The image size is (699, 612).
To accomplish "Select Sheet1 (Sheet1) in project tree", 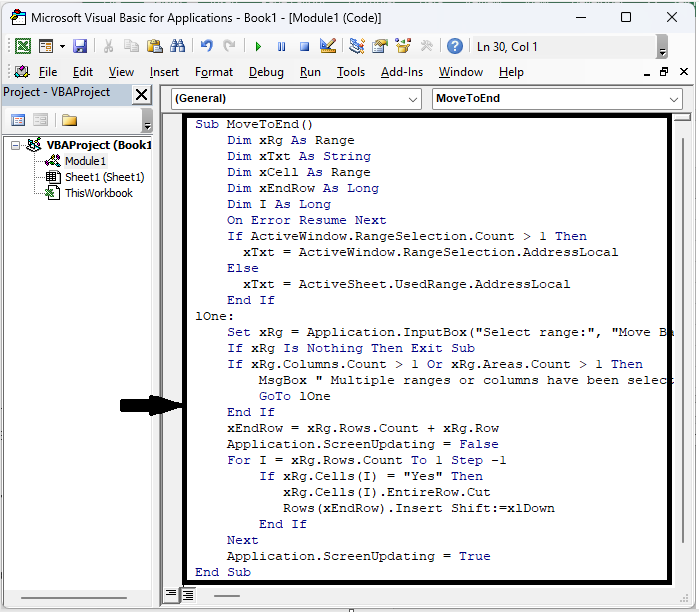I will (x=105, y=177).
